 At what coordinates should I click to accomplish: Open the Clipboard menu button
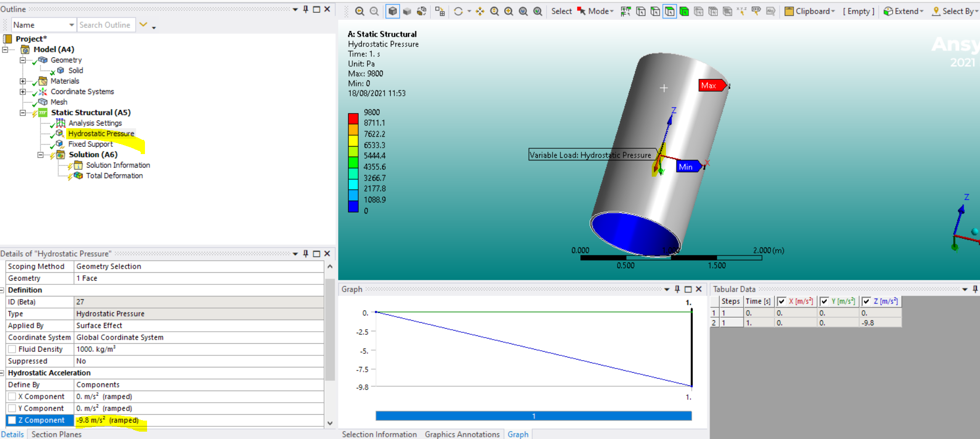tap(809, 11)
